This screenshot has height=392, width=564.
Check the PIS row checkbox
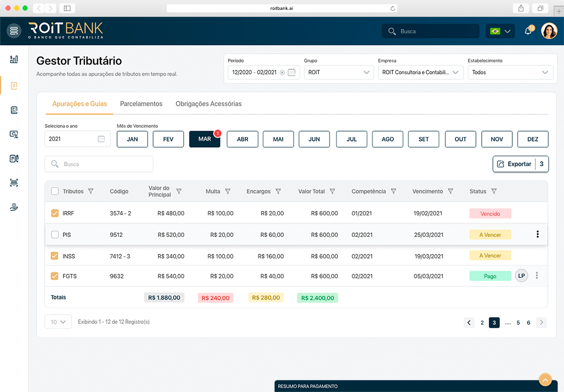55,235
